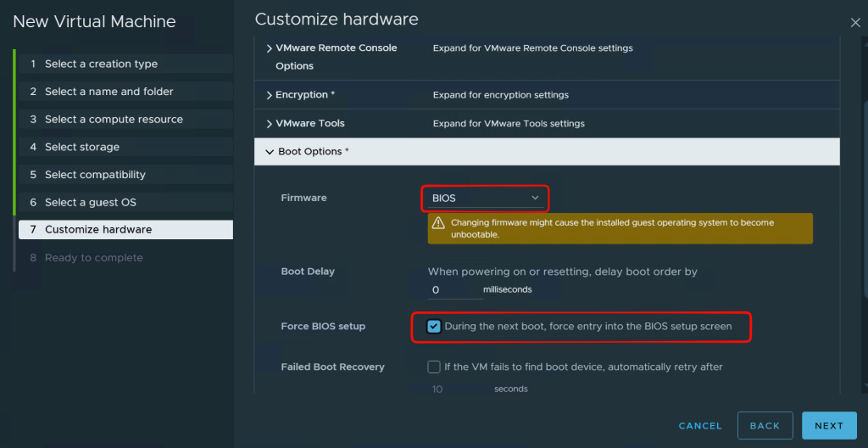Click the NEXT button
This screenshot has width=868, height=448.
(829, 426)
